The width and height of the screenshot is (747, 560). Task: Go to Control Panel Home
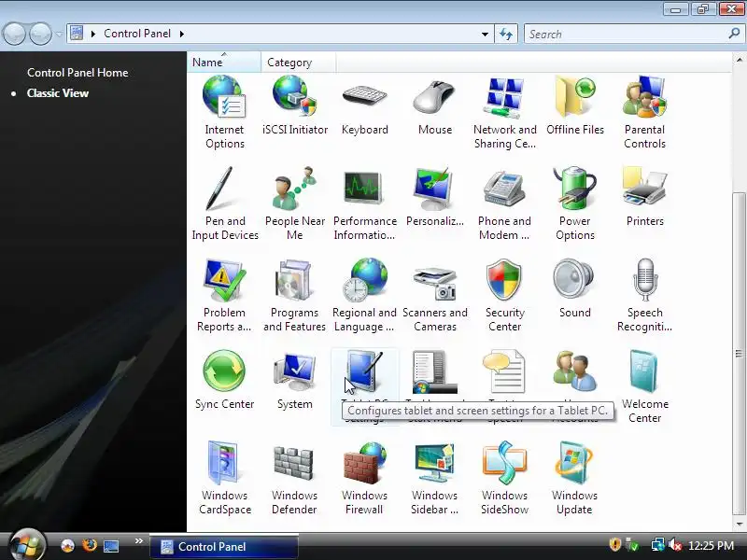point(78,73)
